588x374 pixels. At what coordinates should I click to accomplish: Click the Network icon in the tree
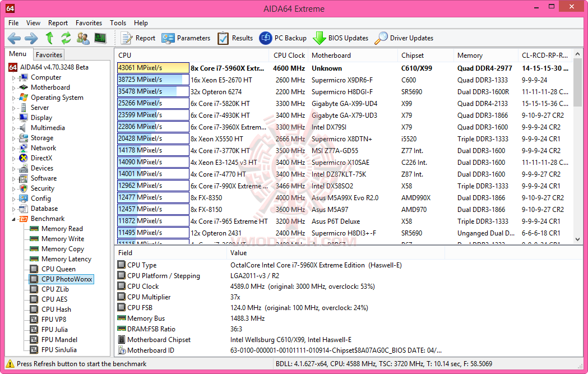pos(24,148)
